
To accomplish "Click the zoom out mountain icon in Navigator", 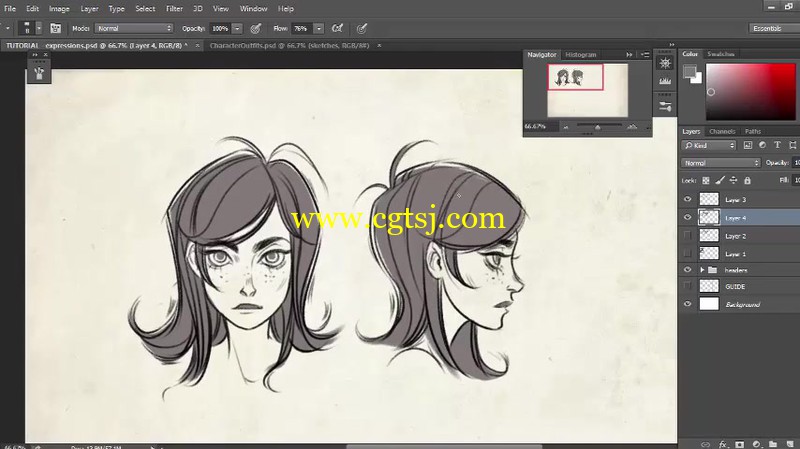I will (x=566, y=127).
